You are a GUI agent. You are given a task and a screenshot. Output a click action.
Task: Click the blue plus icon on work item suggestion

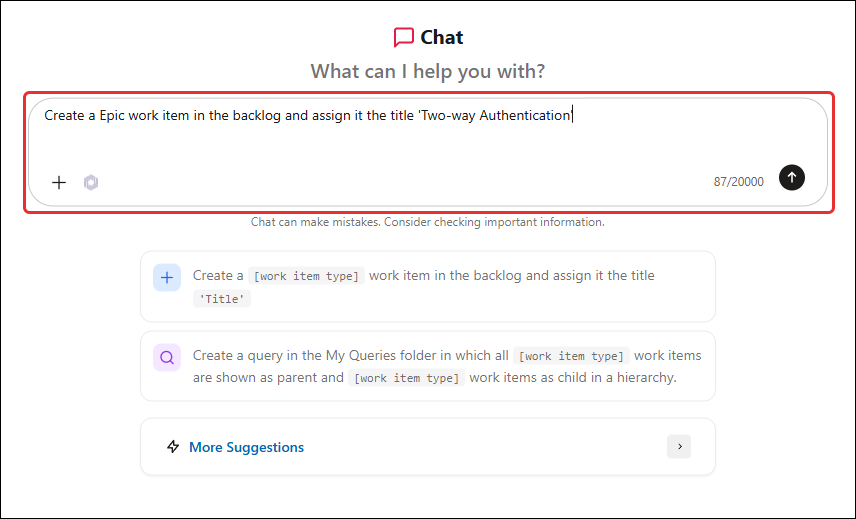pos(167,277)
